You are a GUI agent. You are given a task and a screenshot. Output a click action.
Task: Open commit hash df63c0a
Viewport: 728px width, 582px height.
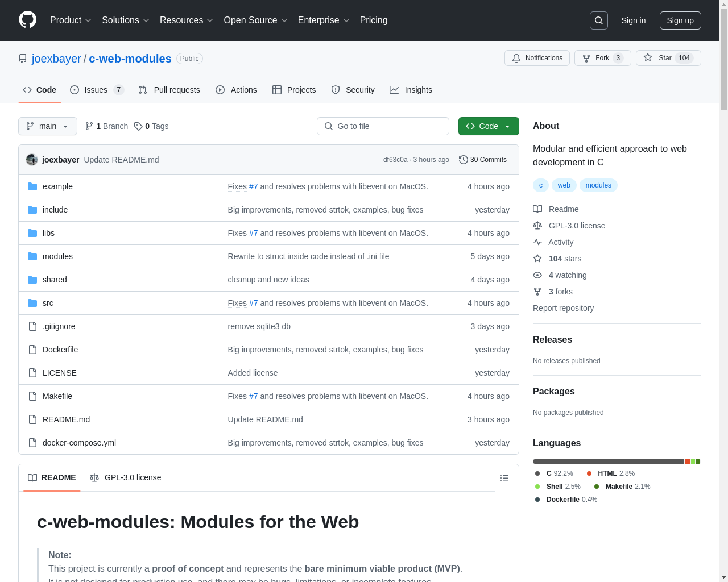point(395,160)
